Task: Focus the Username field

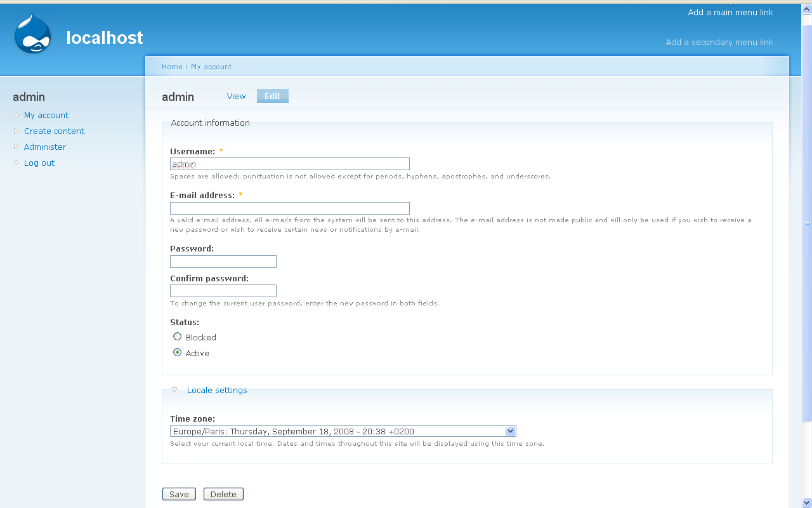Action: (290, 164)
